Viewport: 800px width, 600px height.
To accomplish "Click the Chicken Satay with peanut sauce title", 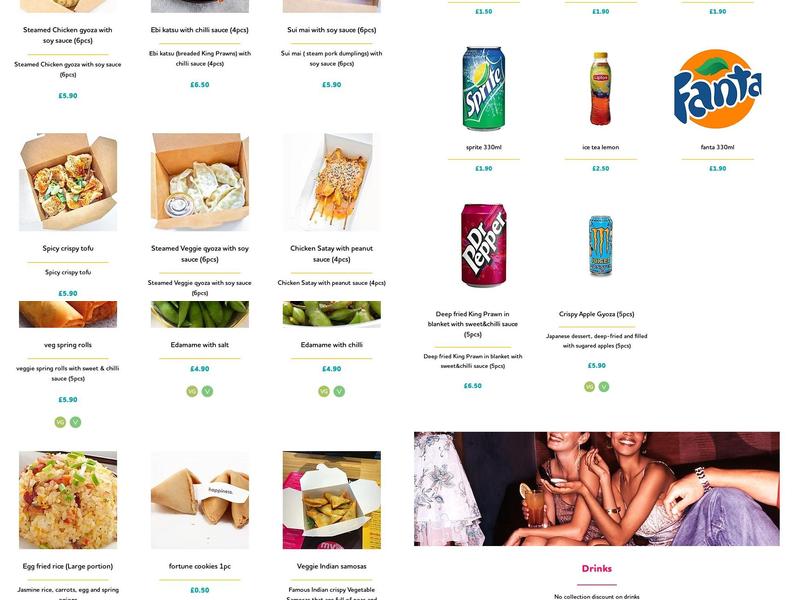I will (x=332, y=254).
